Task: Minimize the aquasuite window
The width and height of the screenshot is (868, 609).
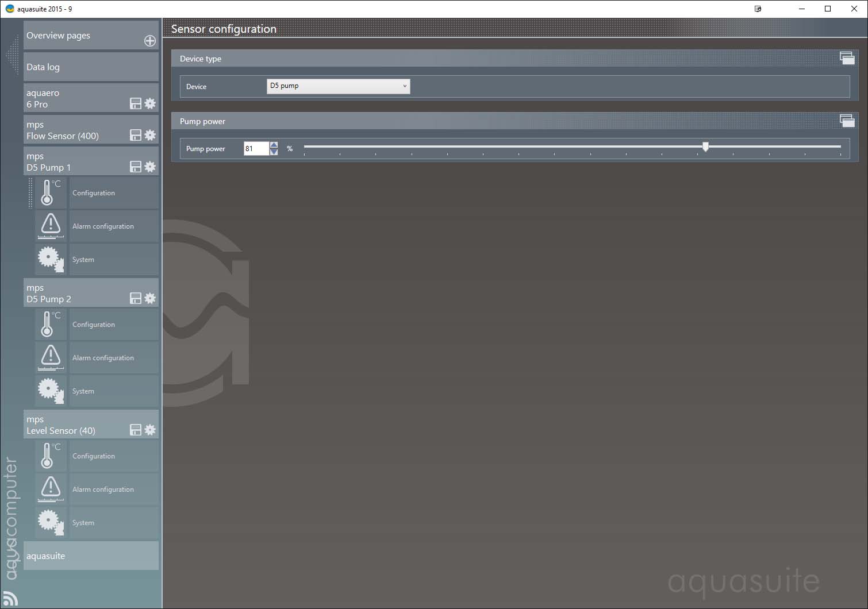Action: click(x=801, y=9)
